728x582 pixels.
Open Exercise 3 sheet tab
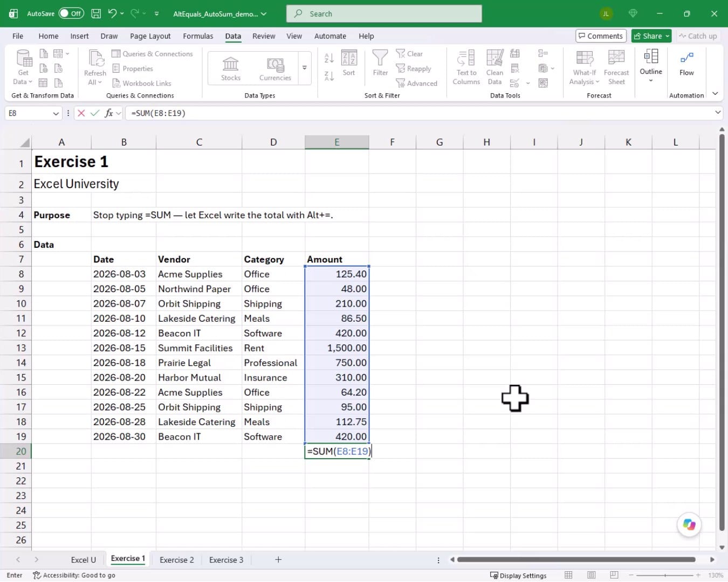[226, 560]
